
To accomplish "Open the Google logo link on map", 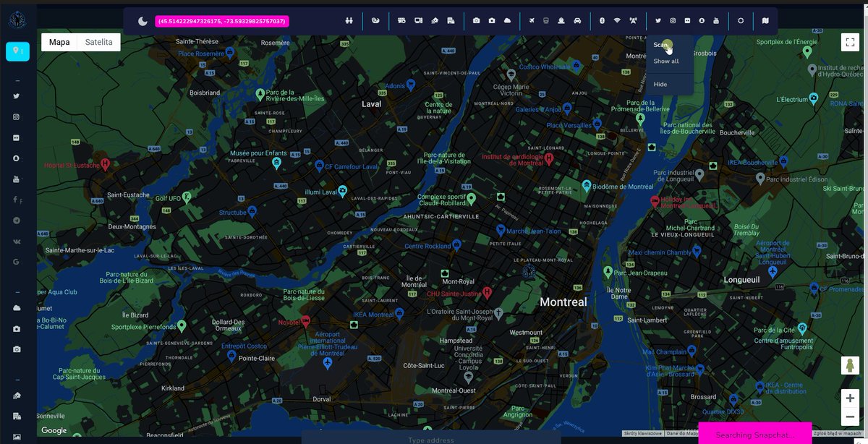I will (54, 431).
